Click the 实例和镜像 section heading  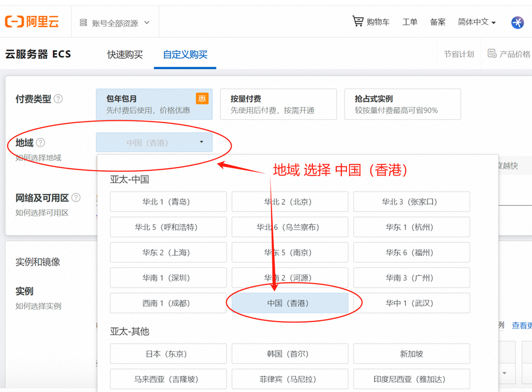38,262
